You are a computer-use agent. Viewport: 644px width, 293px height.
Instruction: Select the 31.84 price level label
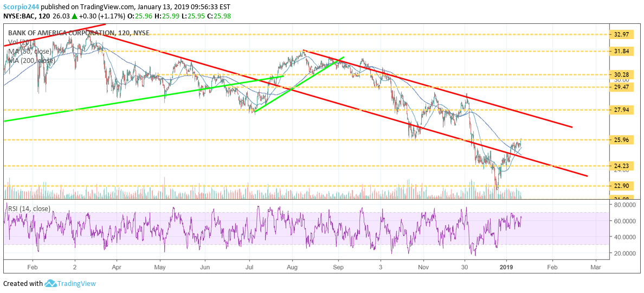(622, 52)
